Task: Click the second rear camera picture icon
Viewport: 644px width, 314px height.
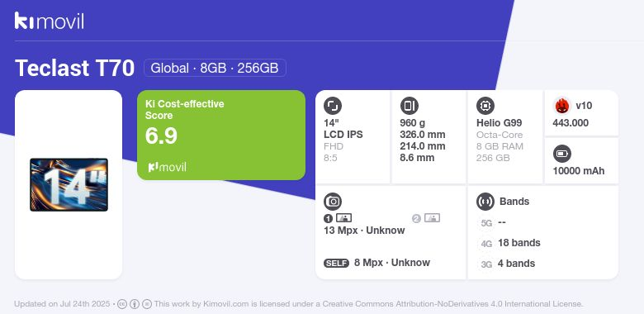Action: click(432, 218)
